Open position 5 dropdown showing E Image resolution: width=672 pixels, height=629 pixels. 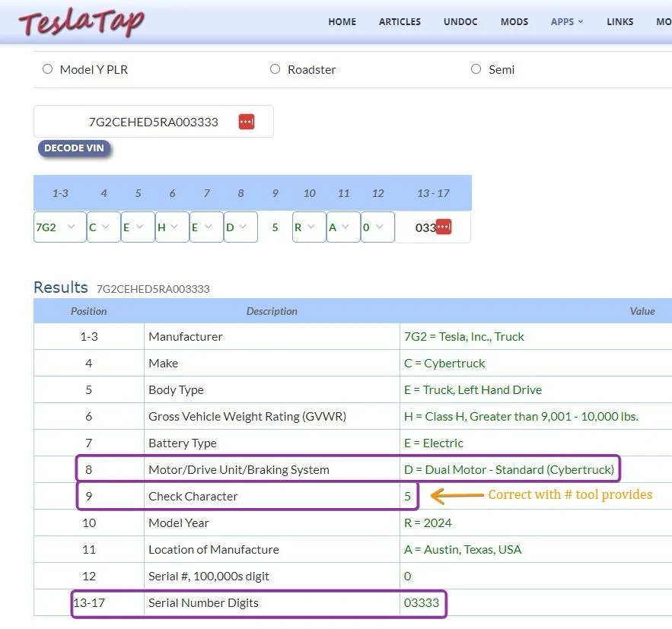[x=138, y=227]
